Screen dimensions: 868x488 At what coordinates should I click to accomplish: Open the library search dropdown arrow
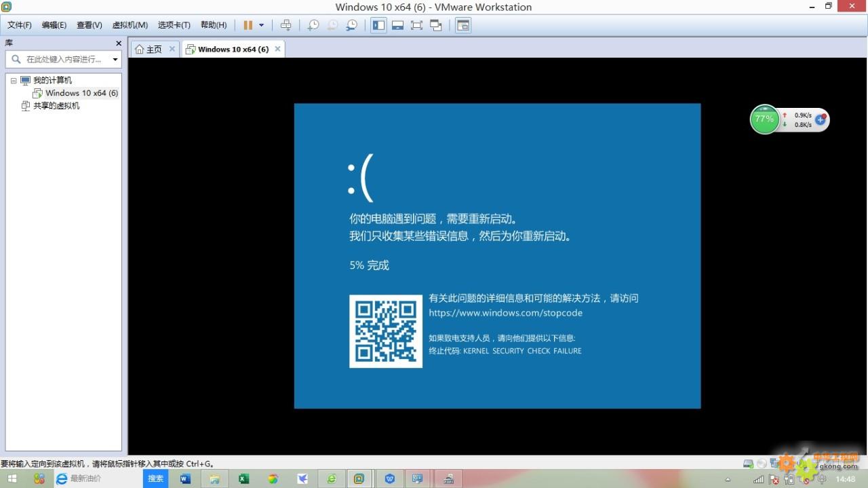pyautogui.click(x=115, y=59)
